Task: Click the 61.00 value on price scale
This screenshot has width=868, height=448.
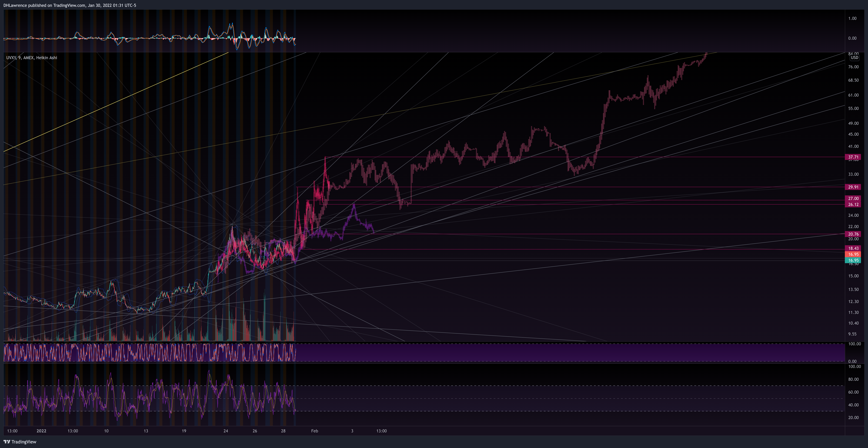Action: [853, 95]
